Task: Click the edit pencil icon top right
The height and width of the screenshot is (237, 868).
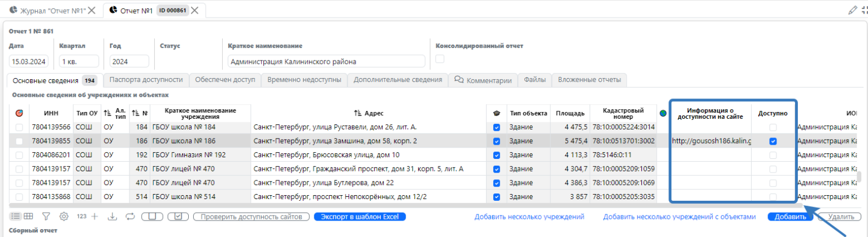Action: click(853, 10)
